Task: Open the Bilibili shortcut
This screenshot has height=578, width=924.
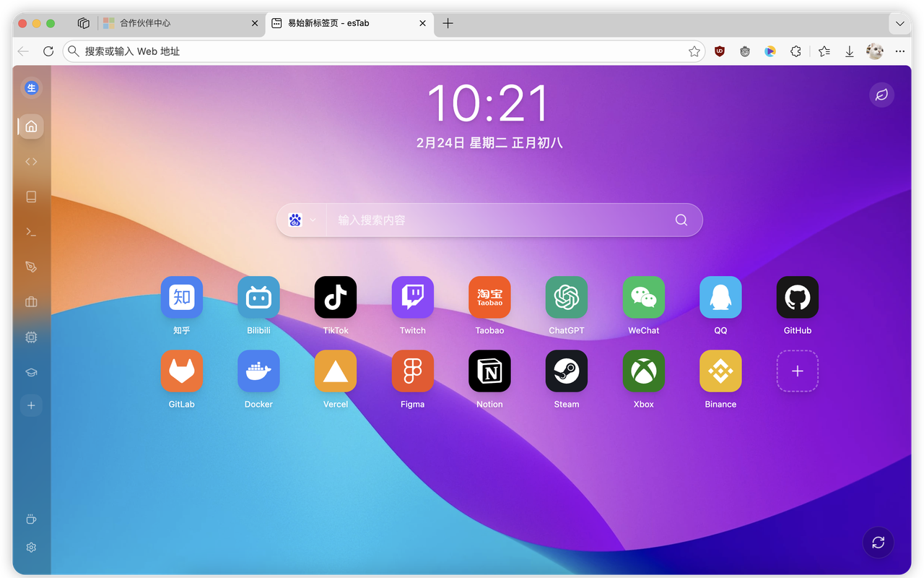Action: point(258,297)
